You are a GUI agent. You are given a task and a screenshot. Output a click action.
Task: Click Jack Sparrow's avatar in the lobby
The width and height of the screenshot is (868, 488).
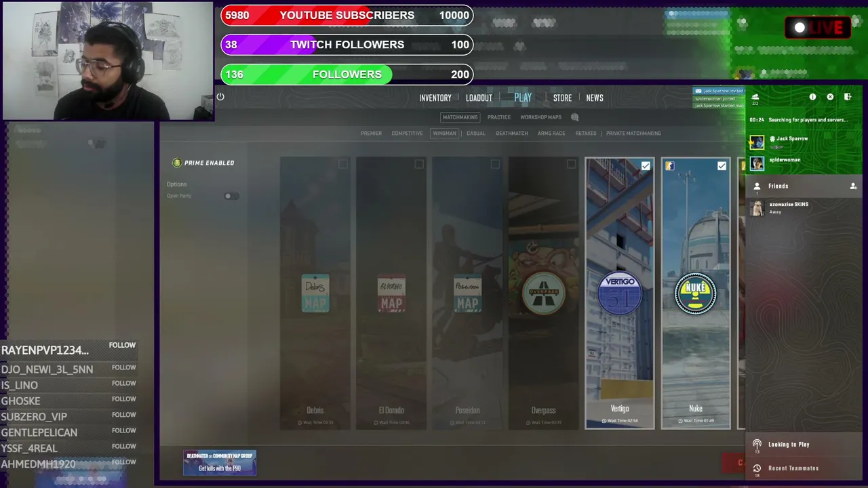pos(757,142)
